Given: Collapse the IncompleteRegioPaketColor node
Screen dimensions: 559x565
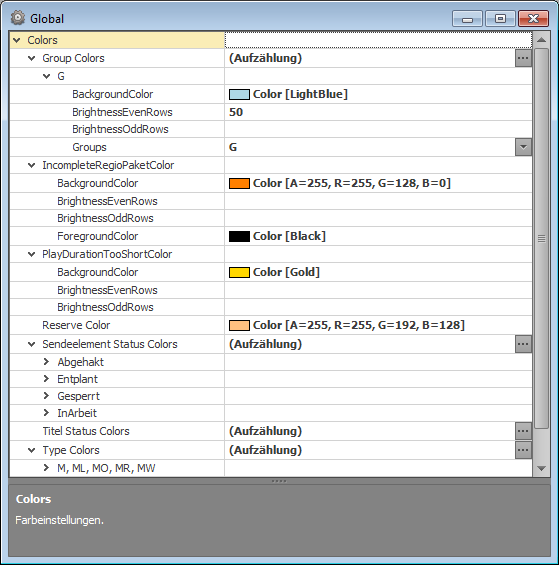Looking at the screenshot, I should pos(32,165).
